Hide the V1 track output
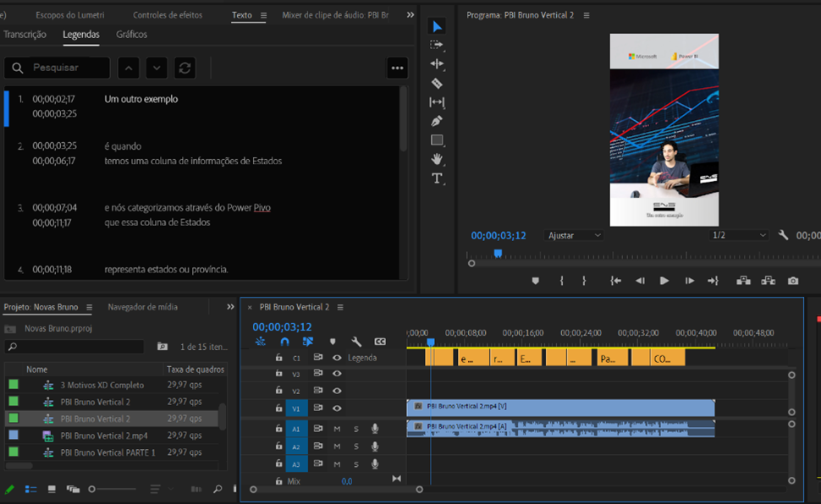The image size is (821, 504). pyautogui.click(x=337, y=408)
